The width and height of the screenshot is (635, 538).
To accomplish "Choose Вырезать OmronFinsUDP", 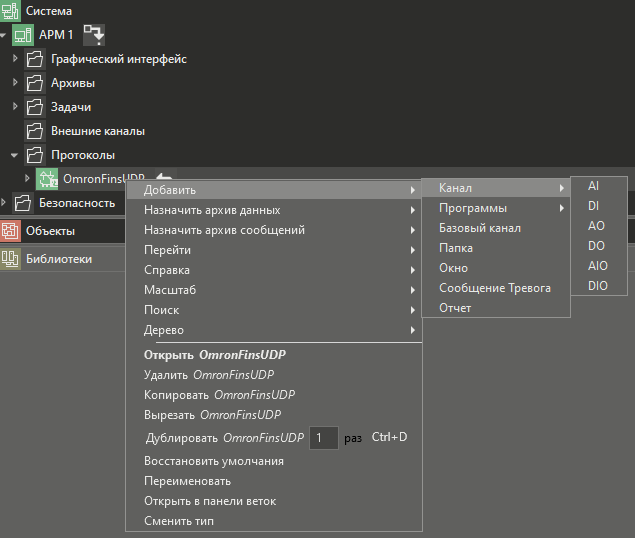I will point(274,415).
